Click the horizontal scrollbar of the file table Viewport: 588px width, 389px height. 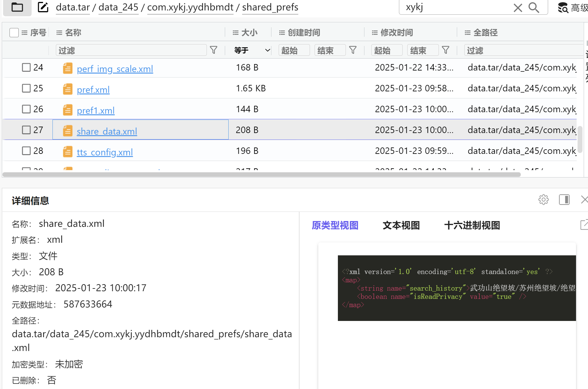[261, 174]
